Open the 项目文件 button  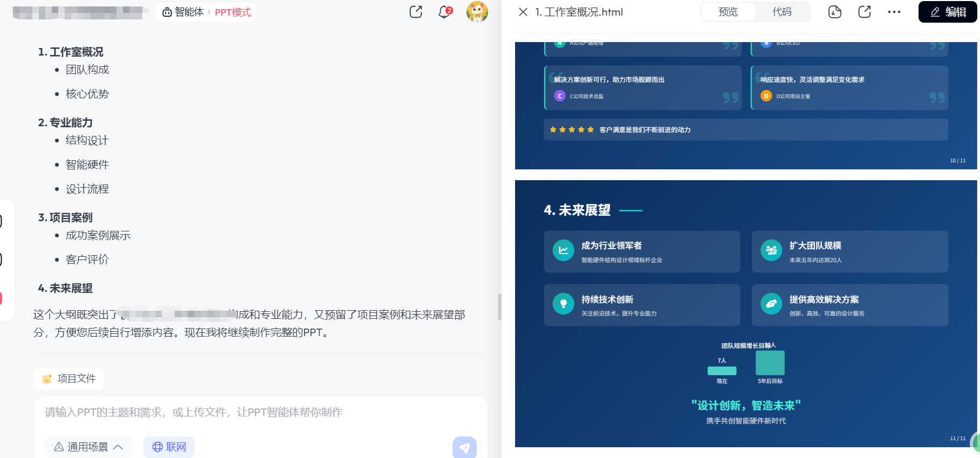68,379
